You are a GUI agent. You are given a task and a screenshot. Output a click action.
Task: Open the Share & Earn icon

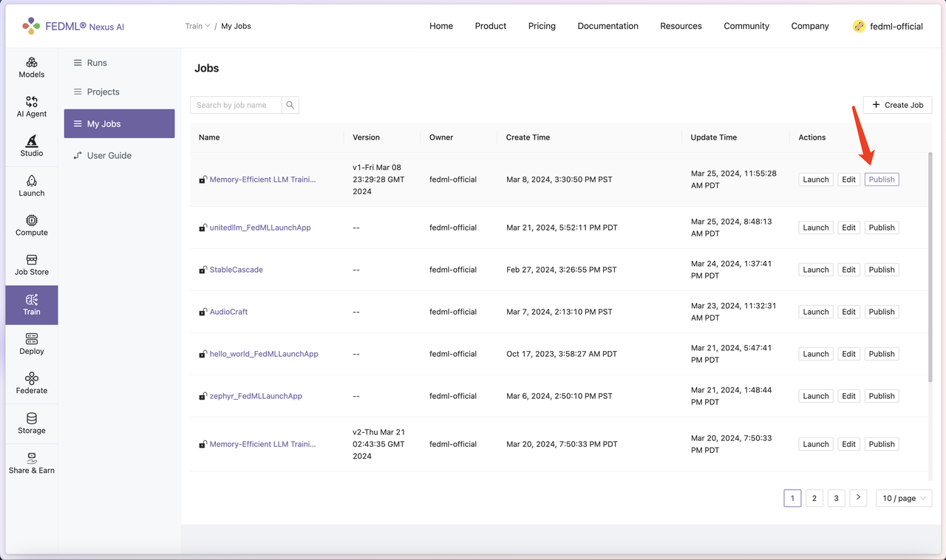[32, 458]
